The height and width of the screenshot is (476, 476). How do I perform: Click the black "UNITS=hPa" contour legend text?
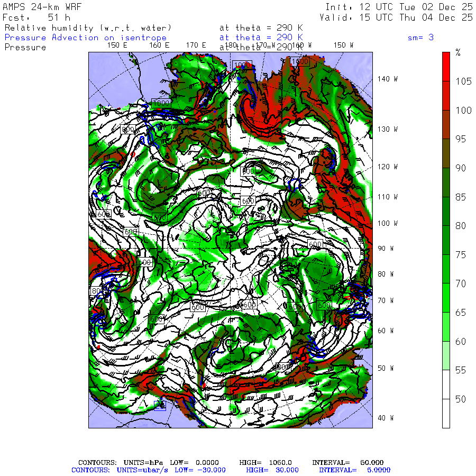pyautogui.click(x=143, y=463)
